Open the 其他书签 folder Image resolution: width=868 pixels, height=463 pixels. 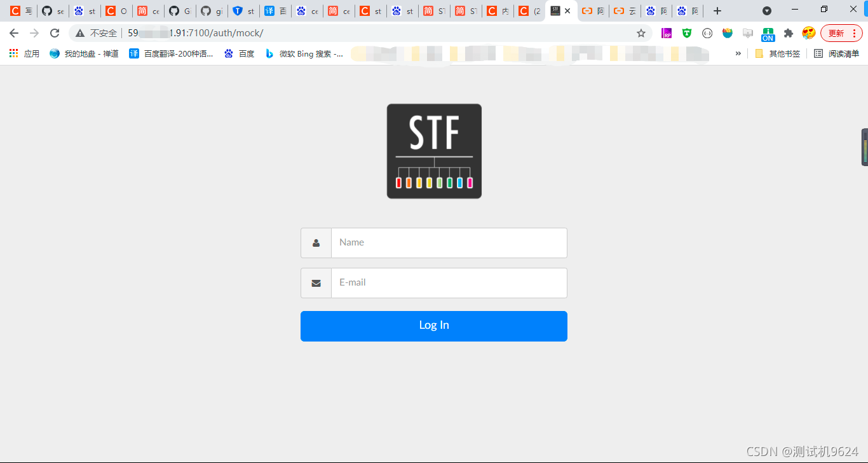pyautogui.click(x=777, y=53)
